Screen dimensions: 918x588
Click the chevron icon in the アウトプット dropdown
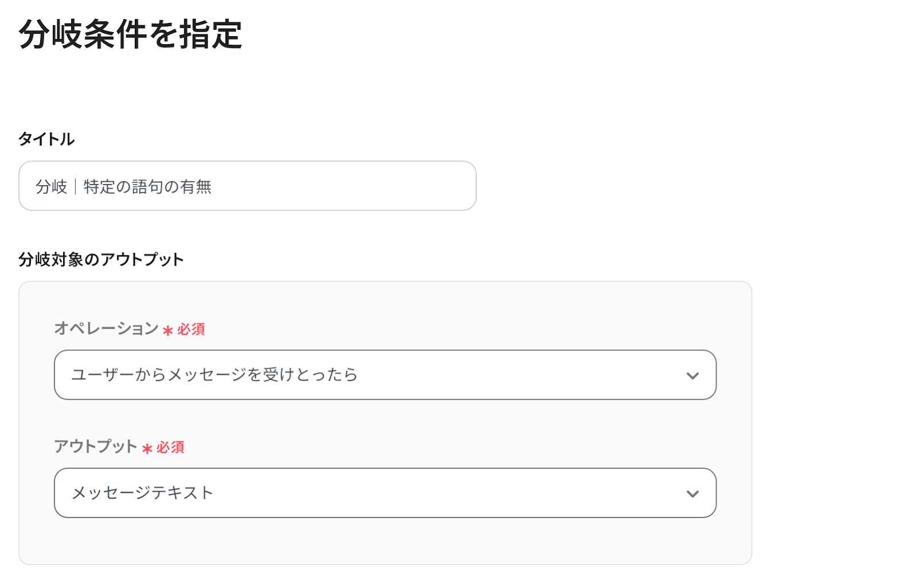pos(693,494)
